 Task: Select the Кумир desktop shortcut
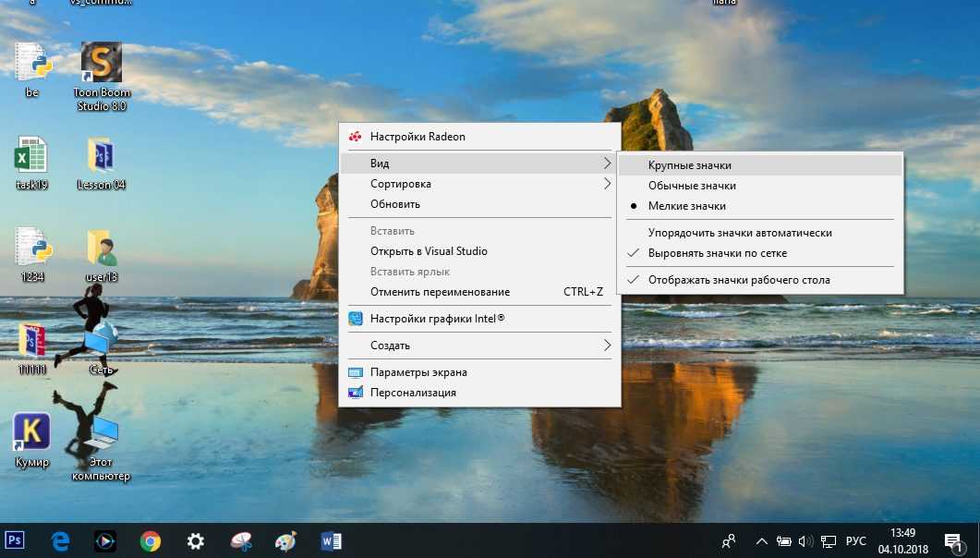tap(32, 440)
